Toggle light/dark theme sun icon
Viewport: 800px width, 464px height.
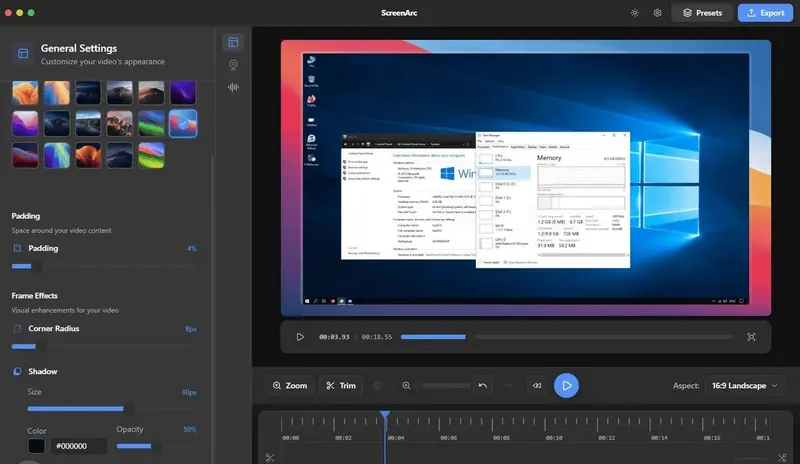pyautogui.click(x=634, y=13)
